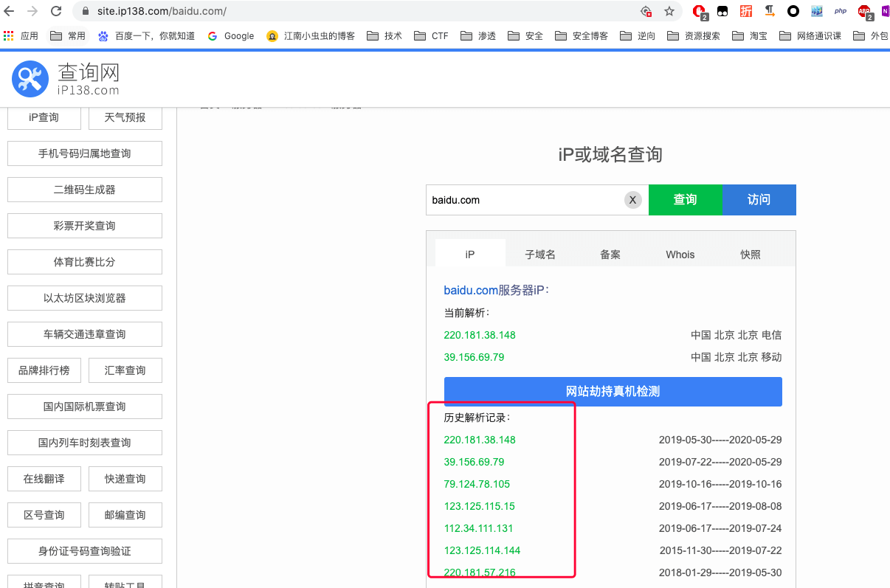Switch to the 备案 tab

610,253
